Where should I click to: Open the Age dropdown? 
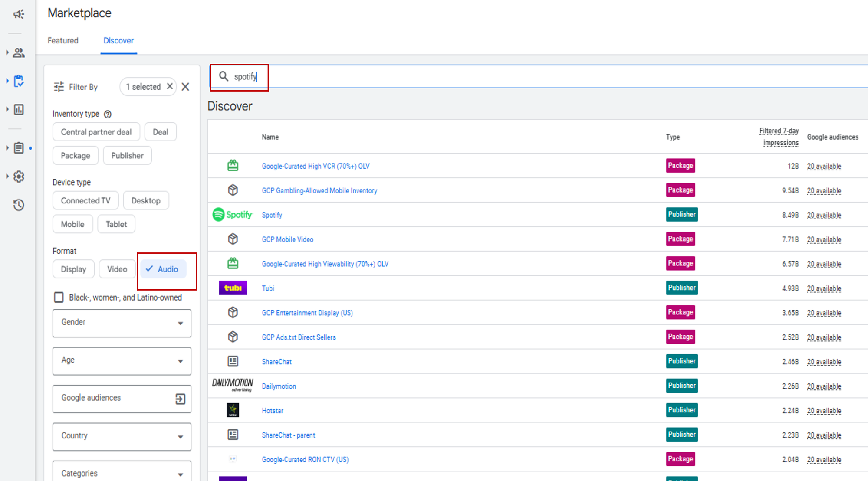click(122, 361)
